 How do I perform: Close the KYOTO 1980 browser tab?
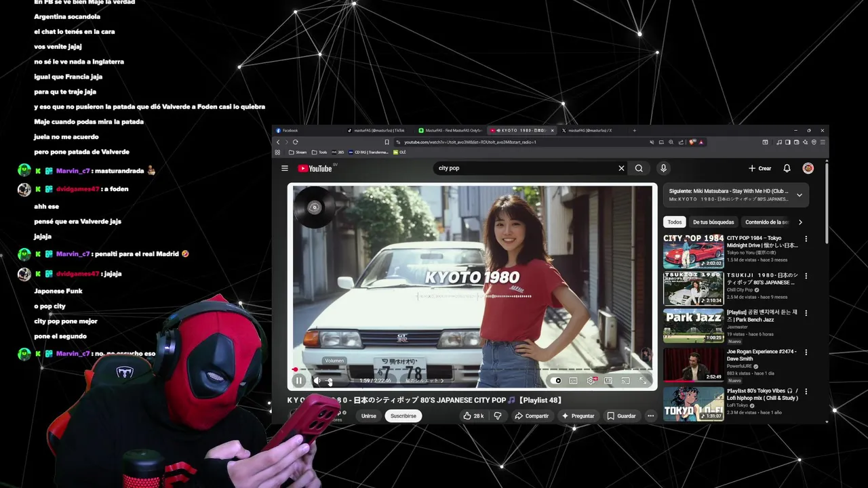pyautogui.click(x=552, y=130)
